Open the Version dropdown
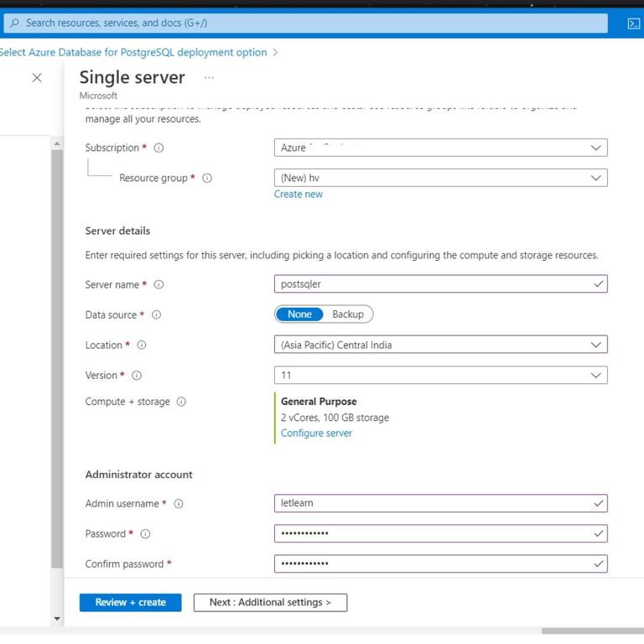The width and height of the screenshot is (644, 644). [441, 375]
